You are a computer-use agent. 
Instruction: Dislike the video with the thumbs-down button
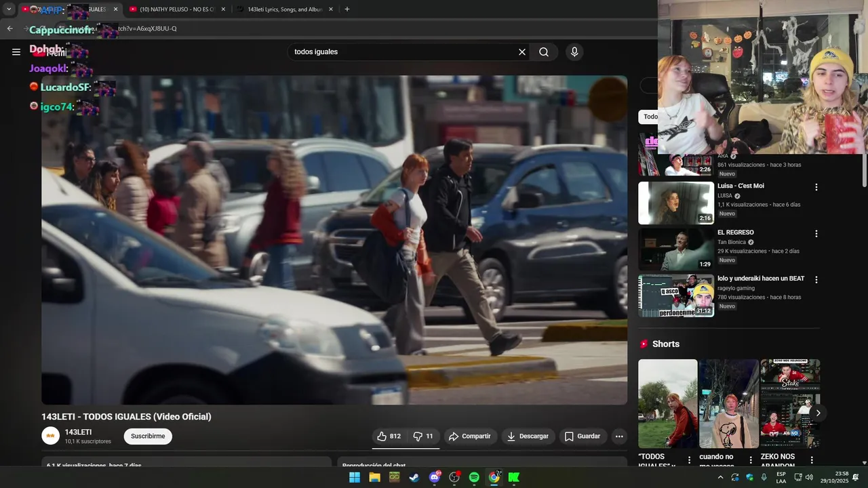pyautogui.click(x=424, y=436)
